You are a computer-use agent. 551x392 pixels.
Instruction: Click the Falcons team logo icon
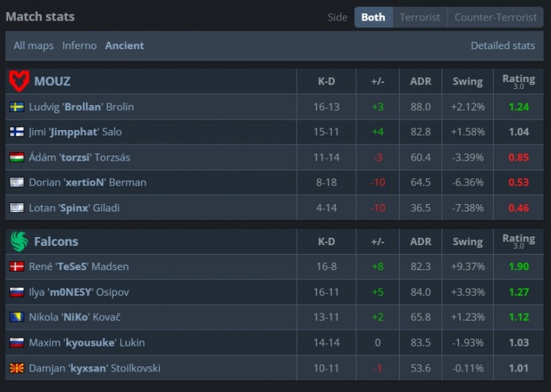pyautogui.click(x=18, y=241)
